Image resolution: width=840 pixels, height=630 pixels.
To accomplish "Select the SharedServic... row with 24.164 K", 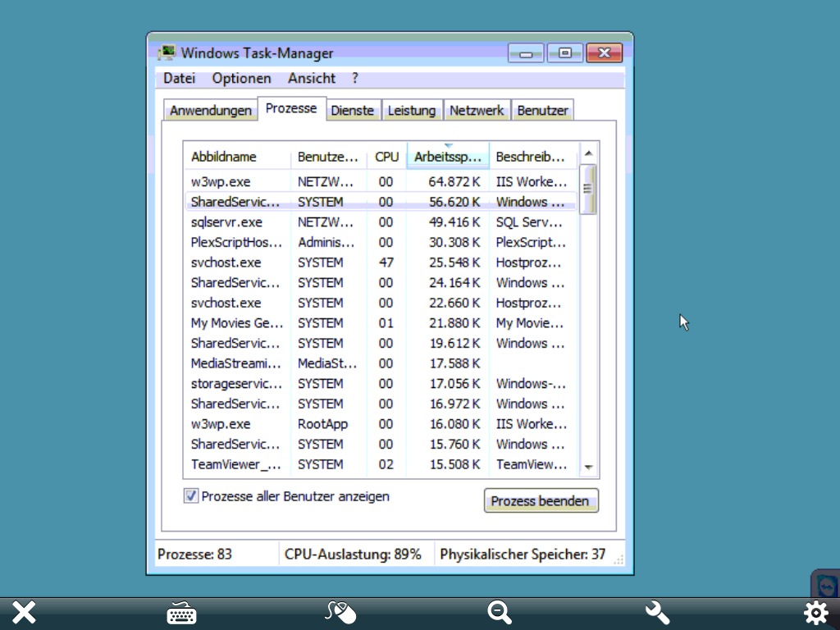I will pos(381,282).
